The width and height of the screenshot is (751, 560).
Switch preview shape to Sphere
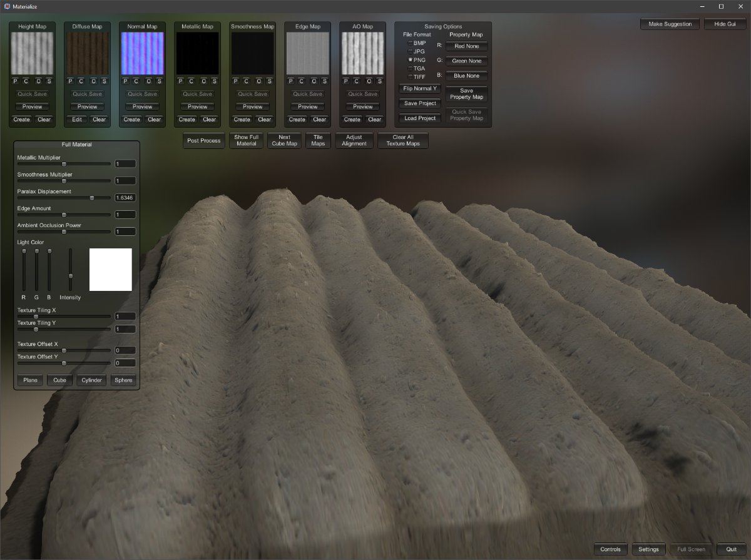[123, 380]
